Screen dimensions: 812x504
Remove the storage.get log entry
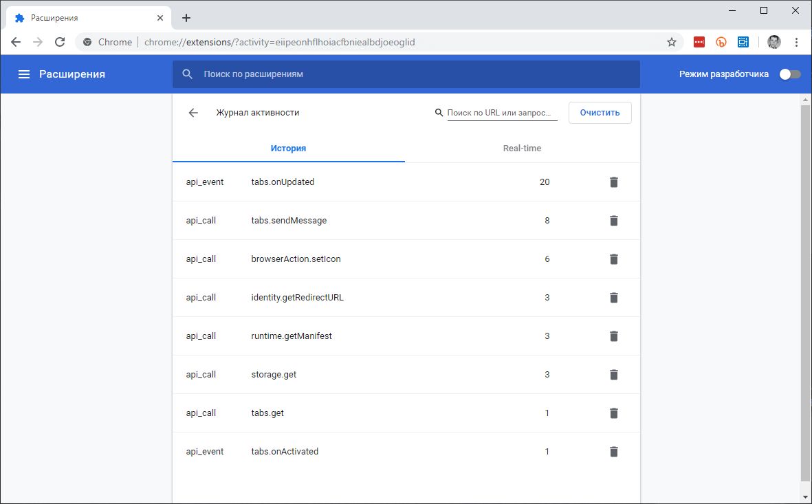(614, 375)
